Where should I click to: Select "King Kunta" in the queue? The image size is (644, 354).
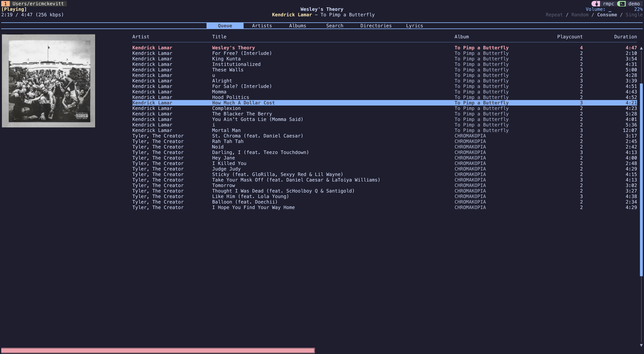pyautogui.click(x=385, y=59)
